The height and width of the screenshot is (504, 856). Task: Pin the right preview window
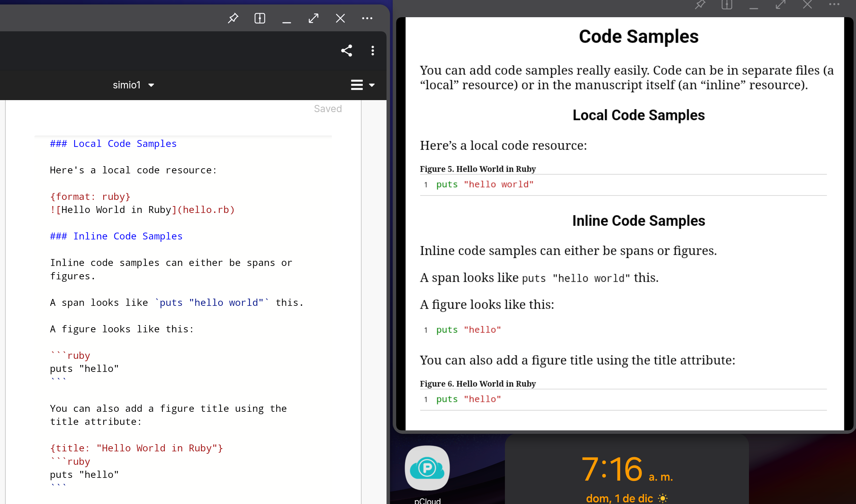click(700, 5)
